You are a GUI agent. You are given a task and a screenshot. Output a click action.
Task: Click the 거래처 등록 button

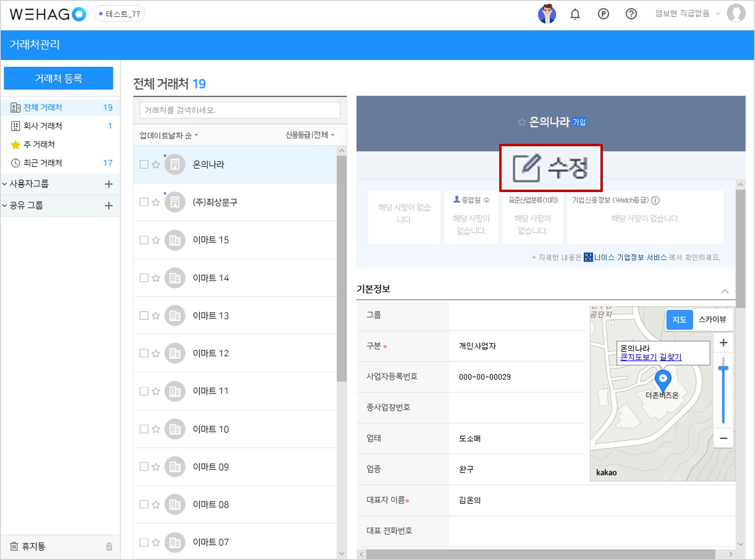pos(59,78)
